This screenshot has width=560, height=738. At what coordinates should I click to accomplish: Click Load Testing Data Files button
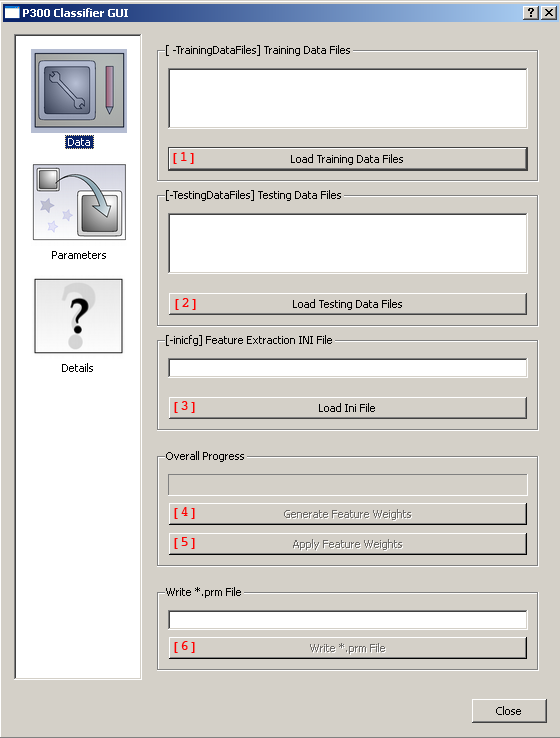[348, 304]
